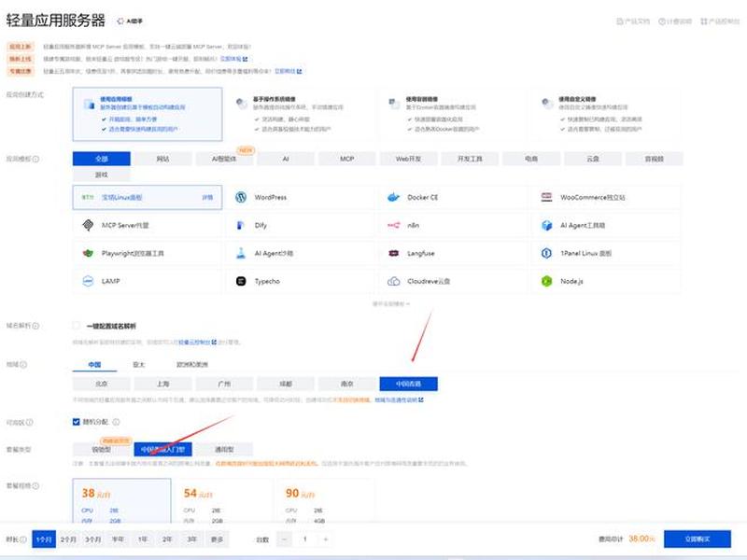Open the MCP template category tab
Image resolution: width=747 pixels, height=560 pixels.
tap(346, 159)
